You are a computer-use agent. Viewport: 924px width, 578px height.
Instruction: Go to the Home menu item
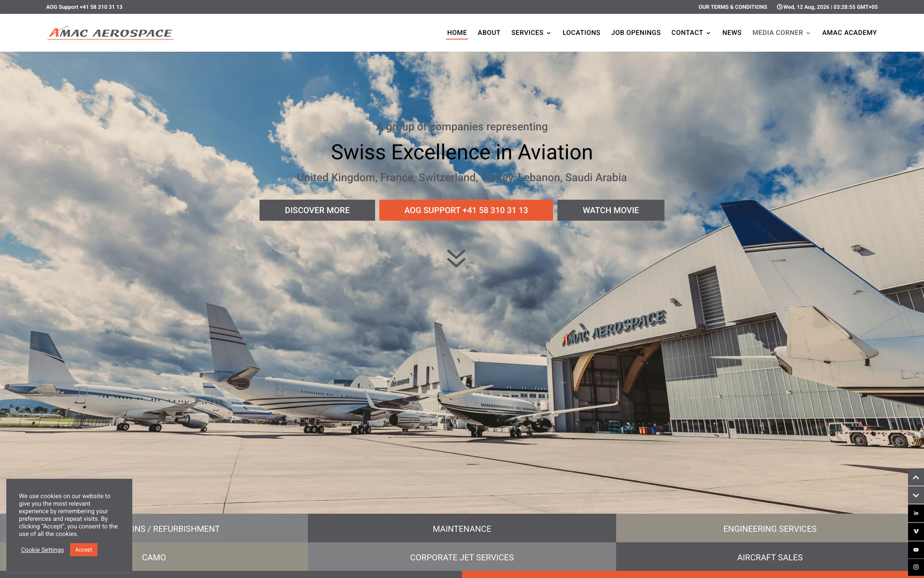(457, 33)
